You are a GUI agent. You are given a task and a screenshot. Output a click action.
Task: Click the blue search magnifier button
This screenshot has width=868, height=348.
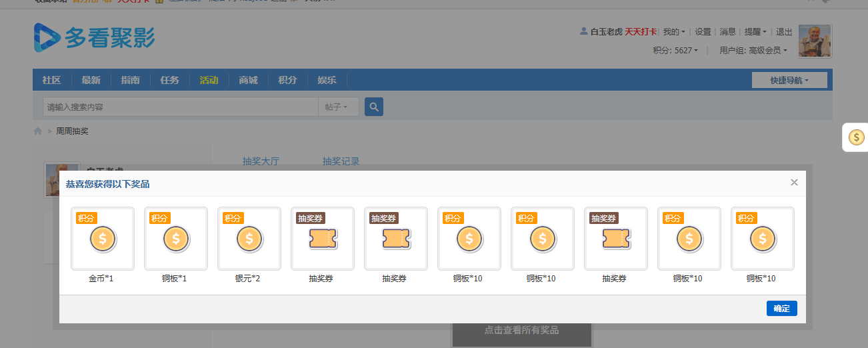374,107
